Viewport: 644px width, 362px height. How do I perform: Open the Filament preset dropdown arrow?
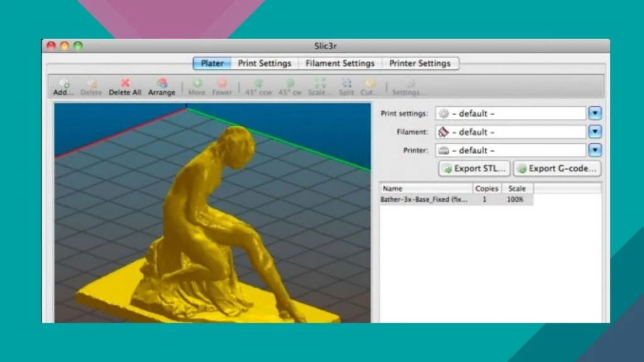[595, 131]
